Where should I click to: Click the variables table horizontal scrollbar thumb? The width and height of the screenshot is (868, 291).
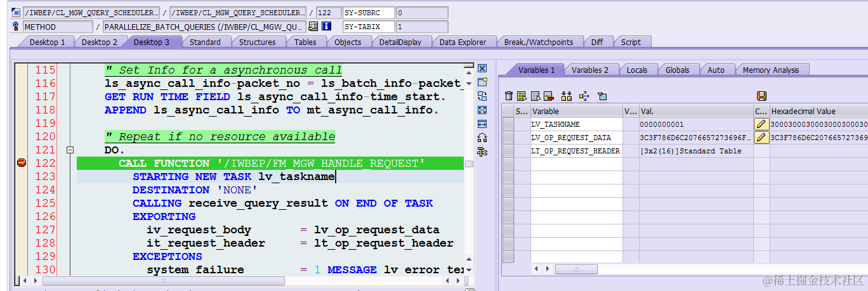point(576,269)
